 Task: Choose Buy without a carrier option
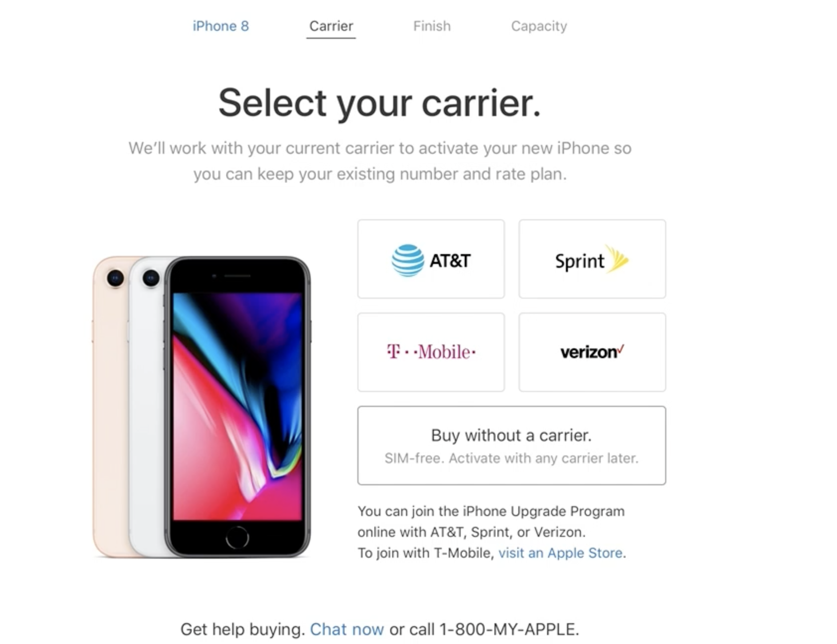512,446
